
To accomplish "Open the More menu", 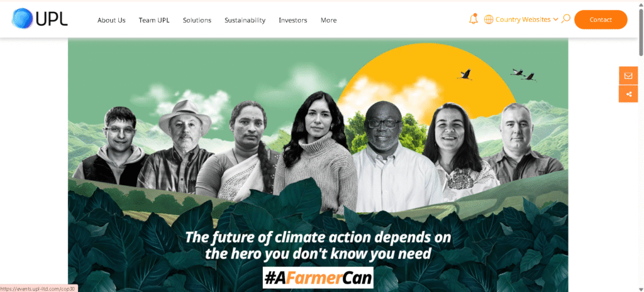I will pos(328,20).
